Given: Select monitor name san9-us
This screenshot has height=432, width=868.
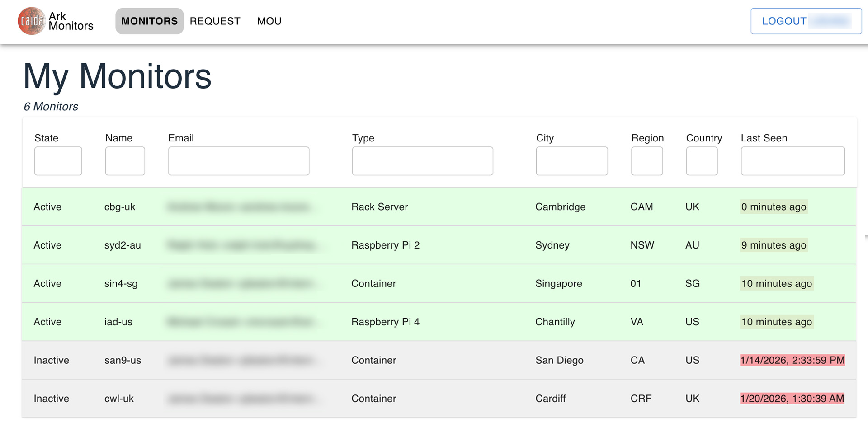Looking at the screenshot, I should (123, 361).
